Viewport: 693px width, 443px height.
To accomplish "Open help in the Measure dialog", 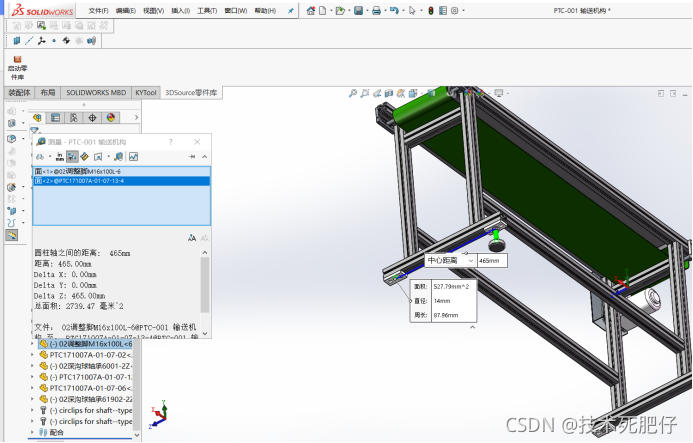I will [x=171, y=142].
